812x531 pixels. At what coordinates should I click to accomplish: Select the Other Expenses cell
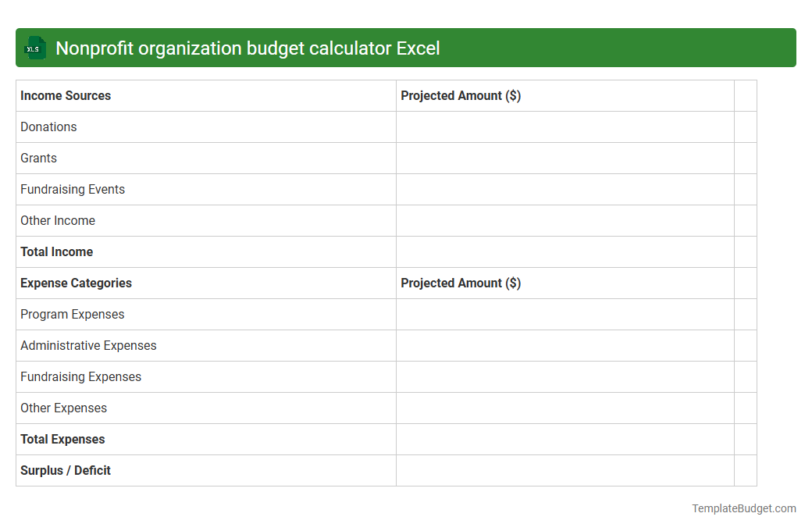pos(63,408)
